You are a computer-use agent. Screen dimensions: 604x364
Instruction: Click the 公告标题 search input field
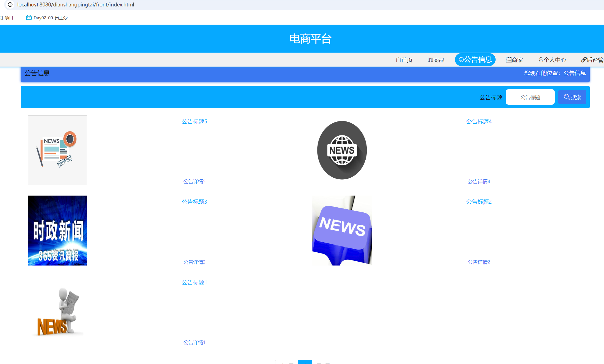(530, 97)
